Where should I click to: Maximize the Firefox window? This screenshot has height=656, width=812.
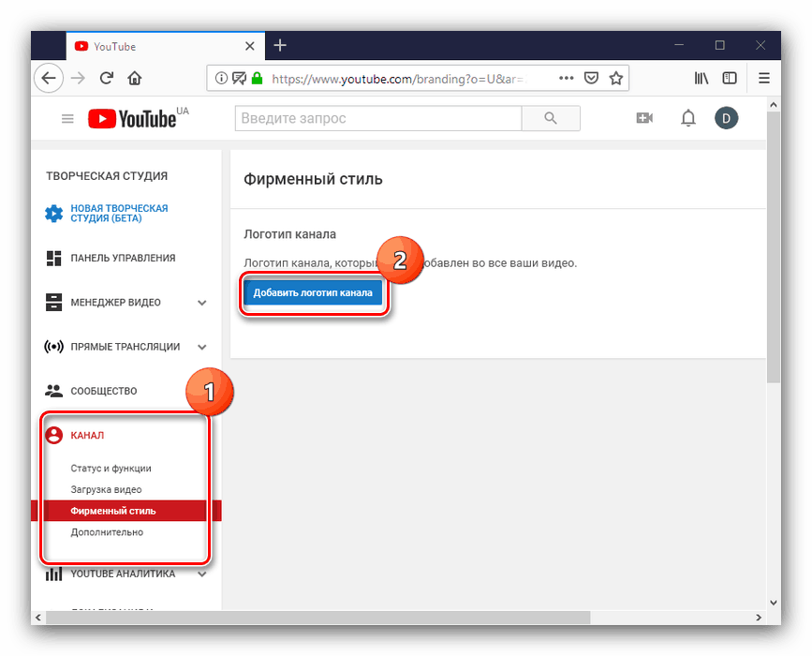pyautogui.click(x=720, y=46)
